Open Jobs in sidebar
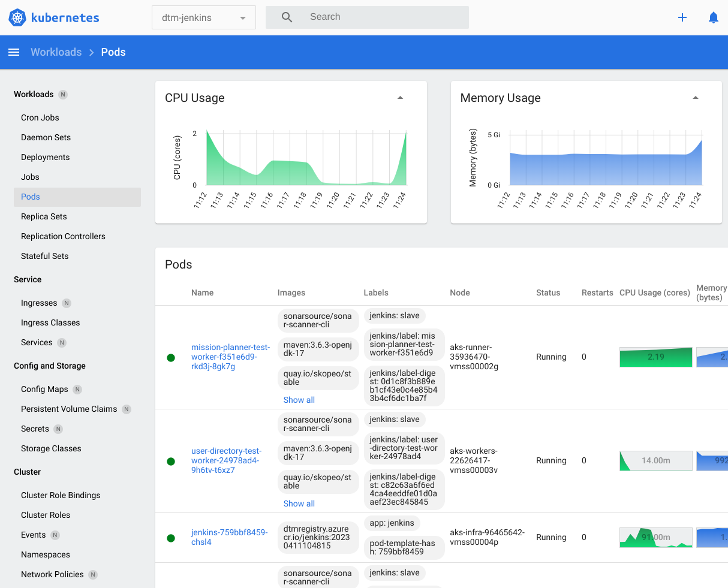Image resolution: width=728 pixels, height=588 pixels. 30,177
